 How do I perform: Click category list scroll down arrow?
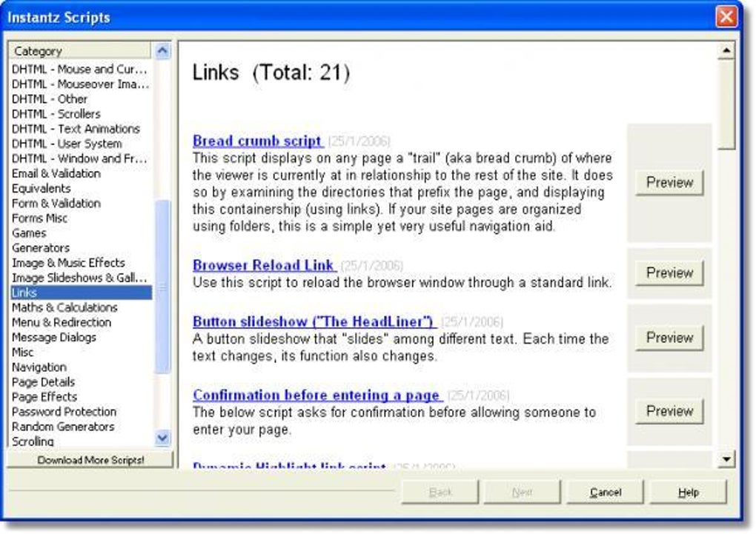point(162,438)
